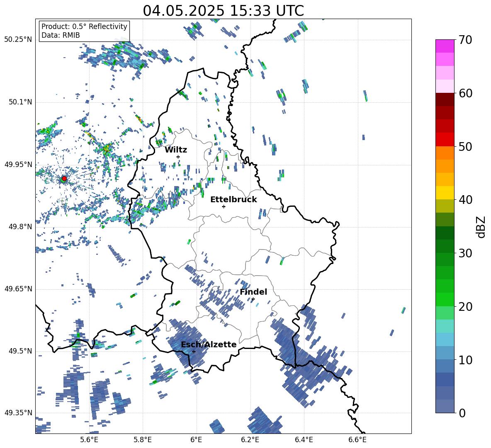Click the timestamp title 04.05.2025 15:33 UTC

(223, 11)
